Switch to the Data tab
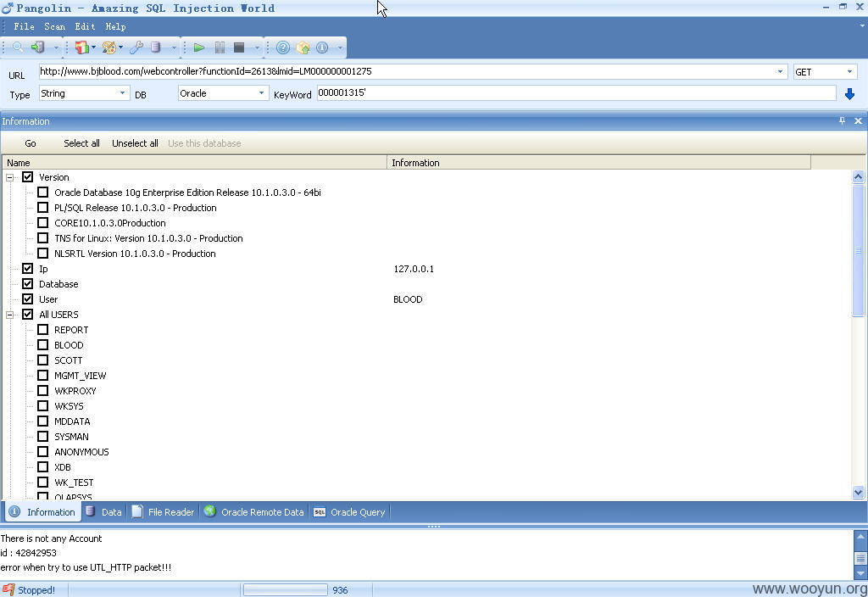The height and width of the screenshot is (597, 868). pyautogui.click(x=103, y=511)
